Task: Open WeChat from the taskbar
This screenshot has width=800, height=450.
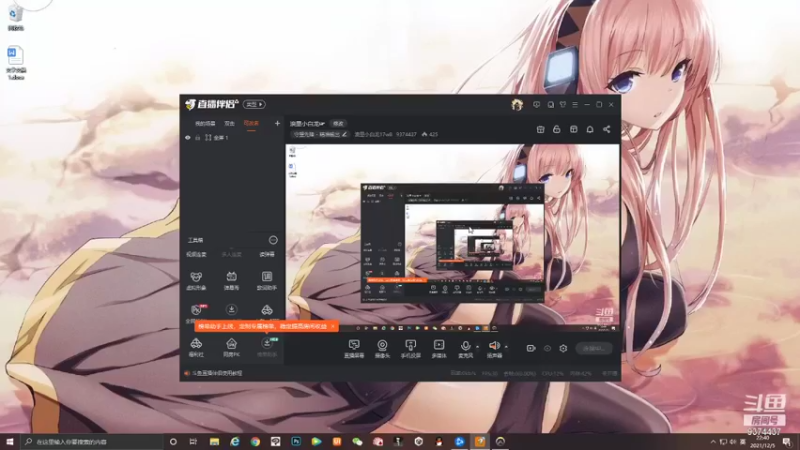Action: tap(357, 442)
